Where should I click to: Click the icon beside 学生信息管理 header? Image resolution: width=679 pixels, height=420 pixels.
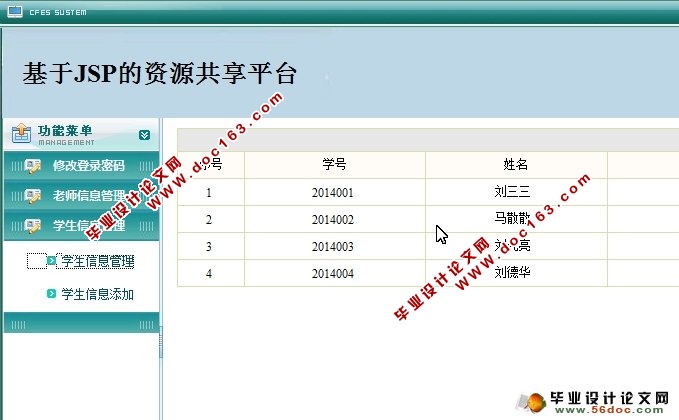pyautogui.click(x=32, y=226)
